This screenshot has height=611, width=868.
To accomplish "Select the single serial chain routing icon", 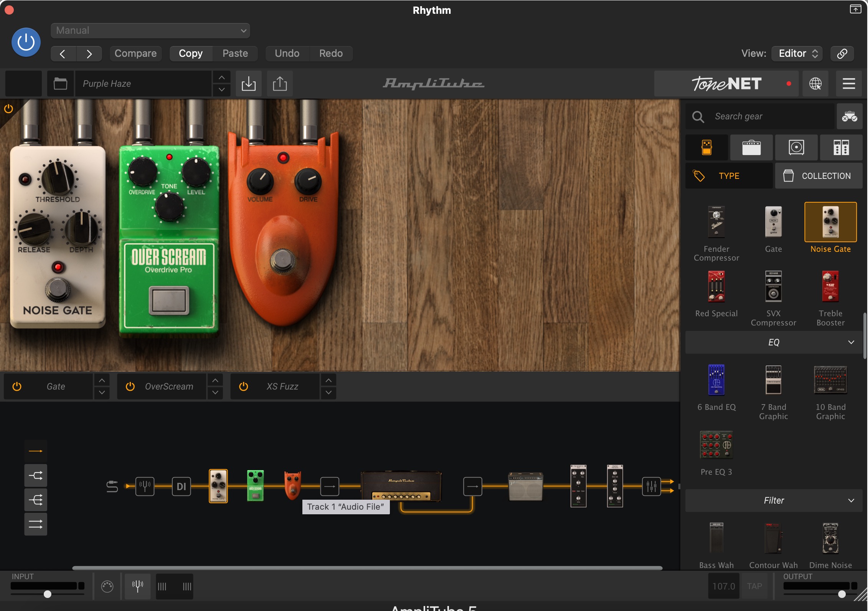I will click(x=36, y=451).
